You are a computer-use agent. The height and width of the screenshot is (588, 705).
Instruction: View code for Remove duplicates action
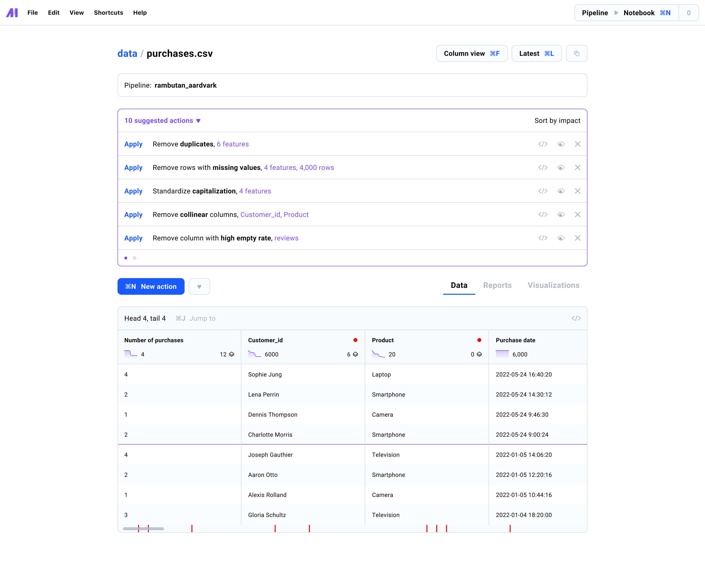pos(542,144)
